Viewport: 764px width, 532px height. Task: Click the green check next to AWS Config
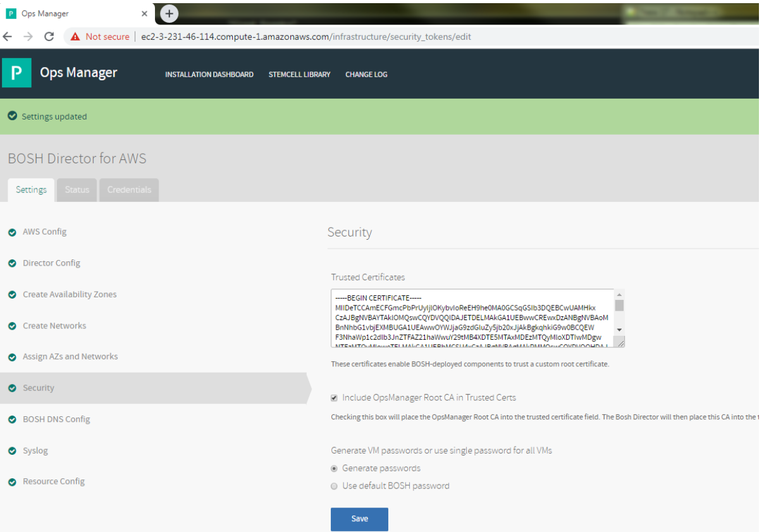pos(12,232)
